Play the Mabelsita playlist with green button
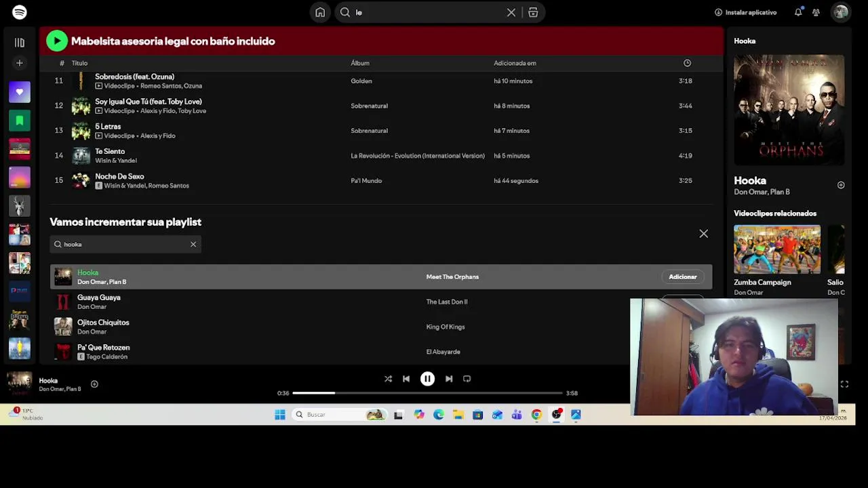The image size is (868, 488). [x=57, y=41]
